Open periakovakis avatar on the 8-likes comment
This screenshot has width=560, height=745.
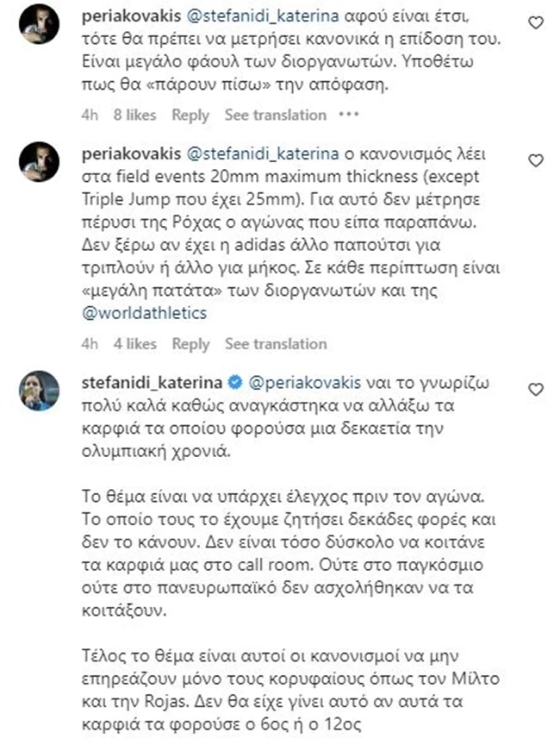tap(39, 22)
